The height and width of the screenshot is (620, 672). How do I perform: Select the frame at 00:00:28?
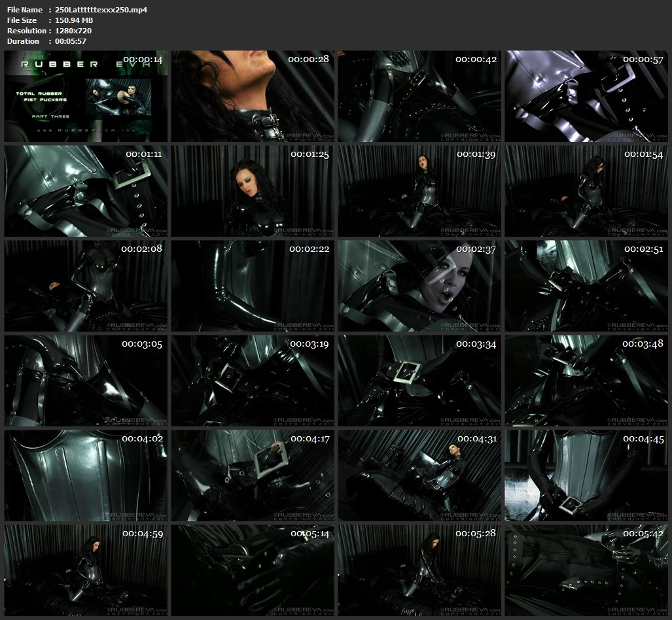tap(253, 96)
